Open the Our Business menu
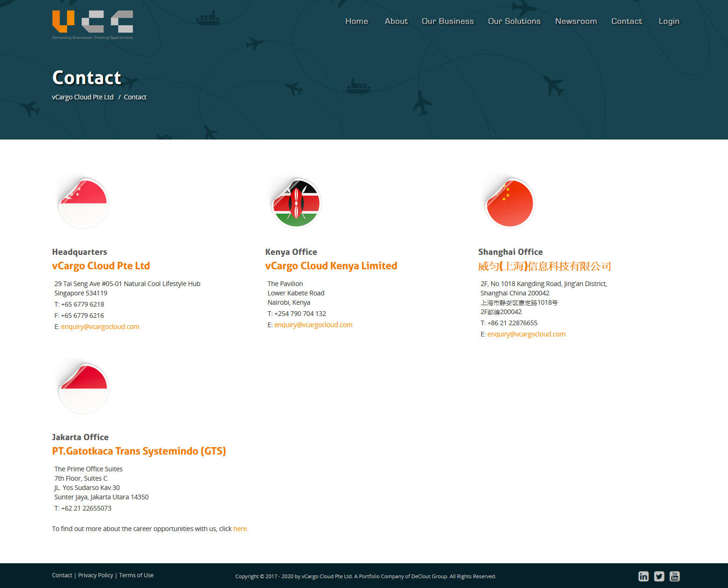 (x=448, y=21)
